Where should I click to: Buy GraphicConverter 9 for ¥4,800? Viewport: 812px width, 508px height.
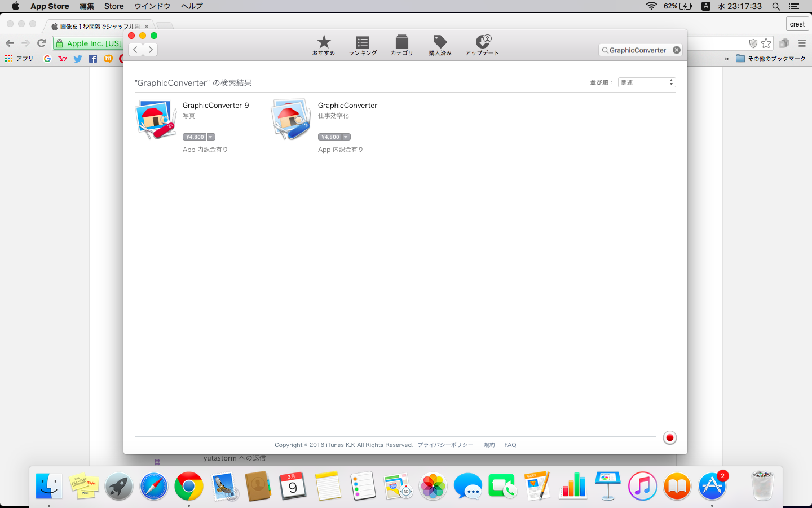point(195,137)
